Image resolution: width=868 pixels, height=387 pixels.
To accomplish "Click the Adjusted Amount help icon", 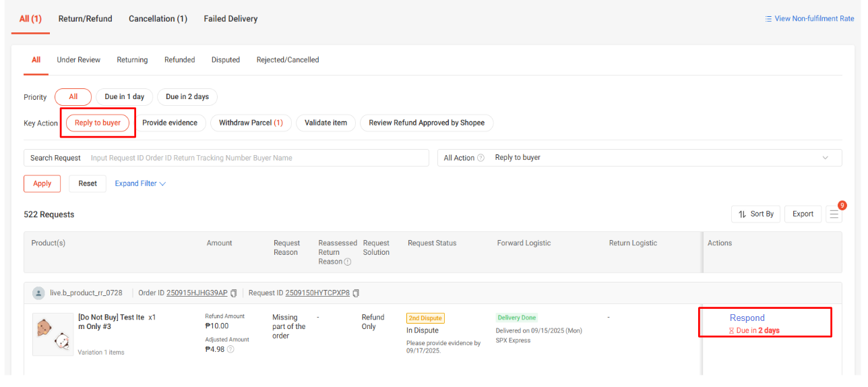I will (230, 349).
